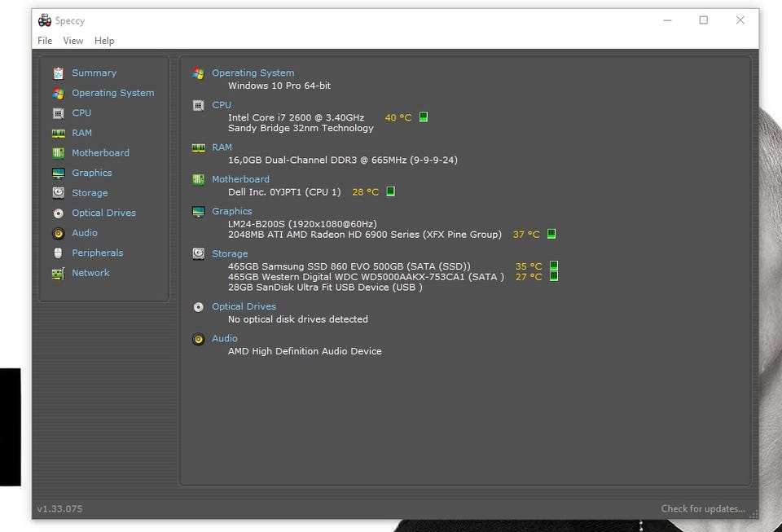Click the SanDisk Ultra Fit USB Device line
This screenshot has height=532, width=782.
click(325, 288)
